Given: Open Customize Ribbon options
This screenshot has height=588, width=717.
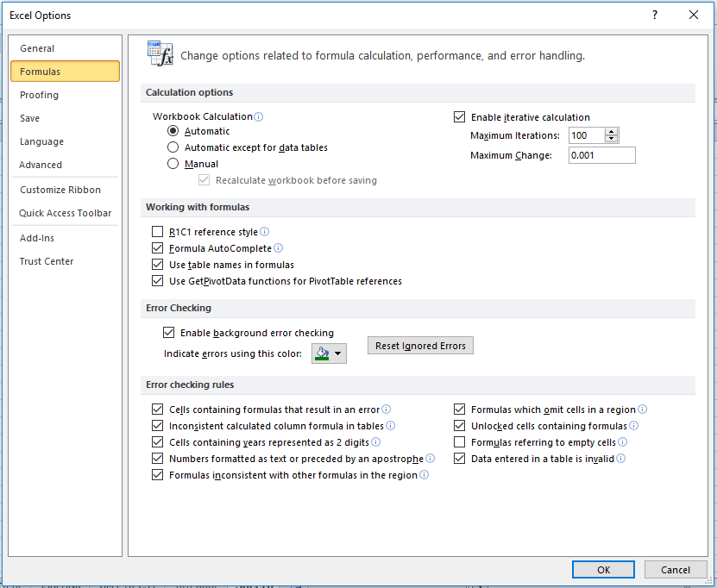Looking at the screenshot, I should (x=65, y=190).
